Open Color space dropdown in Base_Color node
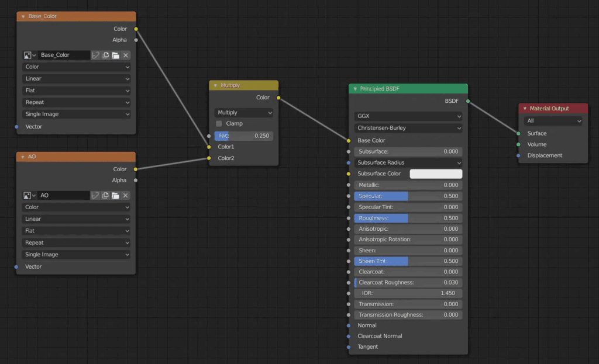 coord(77,67)
